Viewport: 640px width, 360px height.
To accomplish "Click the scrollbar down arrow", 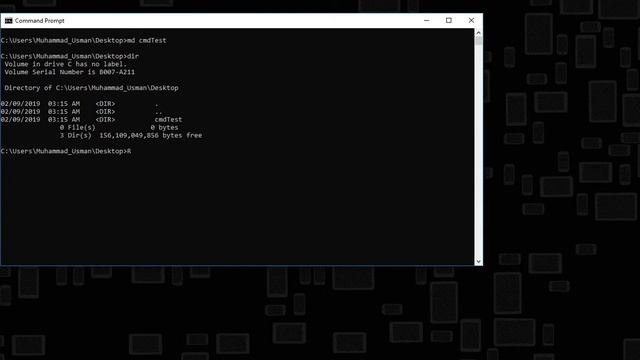I will tap(478, 262).
